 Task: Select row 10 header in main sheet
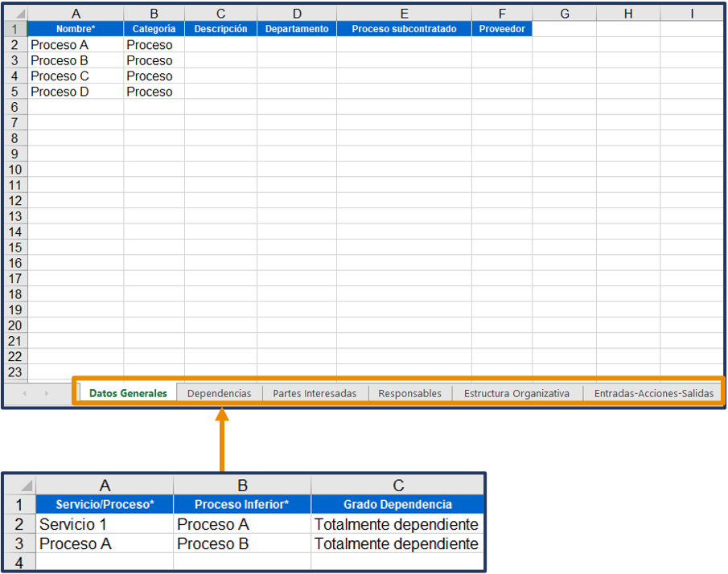point(14,170)
